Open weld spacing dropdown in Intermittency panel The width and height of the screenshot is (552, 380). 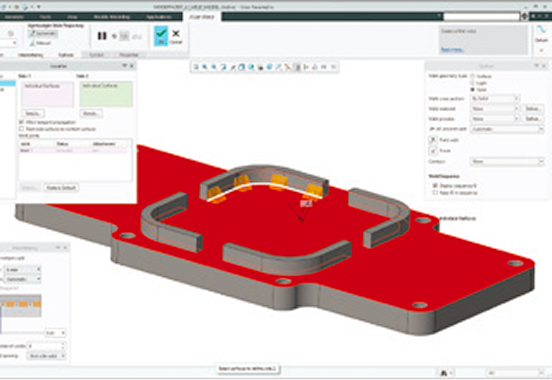(46, 356)
